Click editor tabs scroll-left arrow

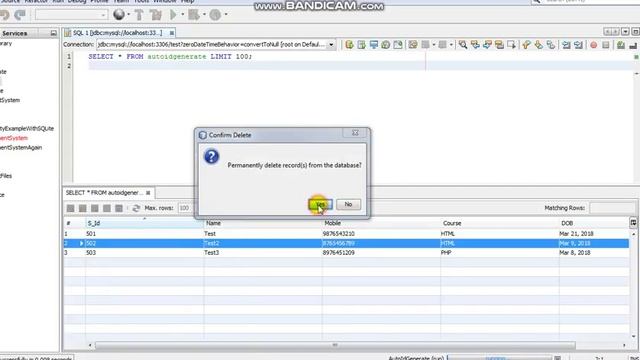pos(607,31)
